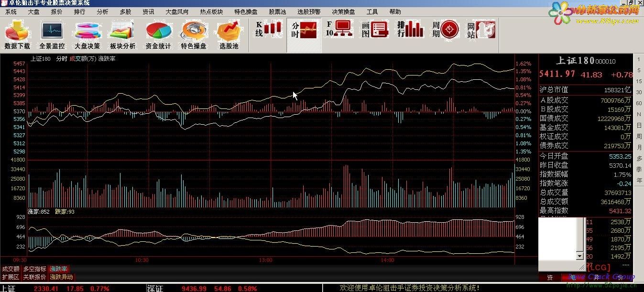Open the 多股 menu

click(x=125, y=11)
